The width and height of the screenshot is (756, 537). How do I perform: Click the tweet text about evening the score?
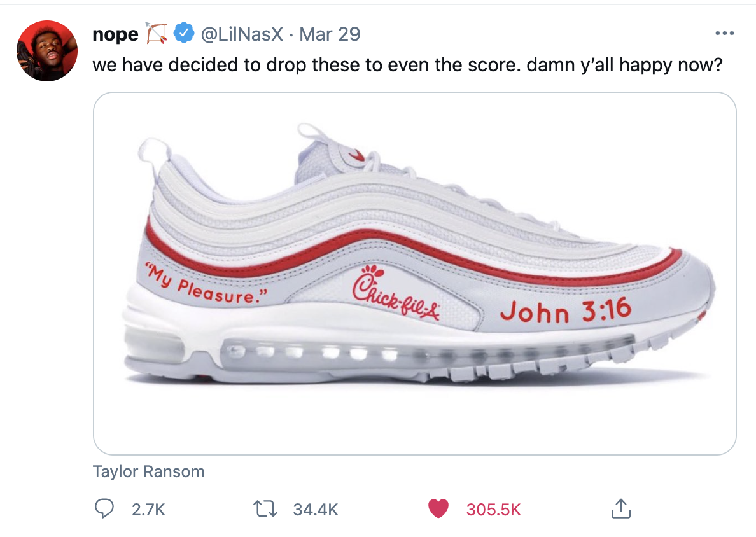pos(407,65)
